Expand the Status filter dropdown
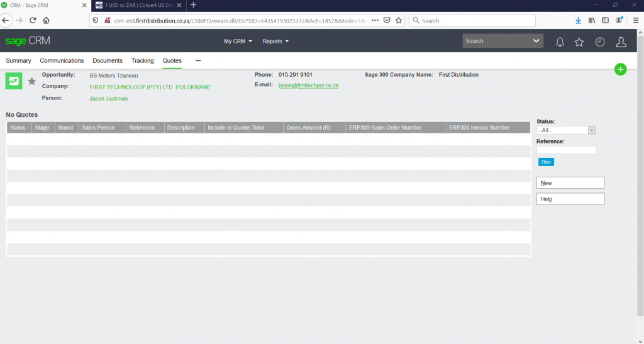 click(x=565, y=130)
